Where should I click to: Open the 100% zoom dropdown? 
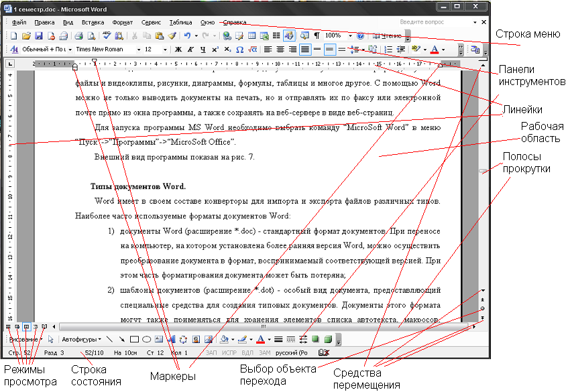pyautogui.click(x=350, y=36)
